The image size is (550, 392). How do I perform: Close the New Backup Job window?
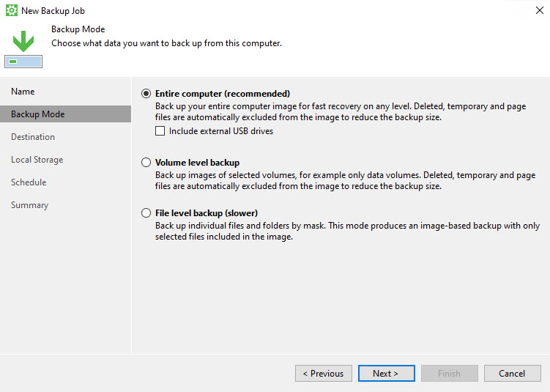tap(539, 11)
